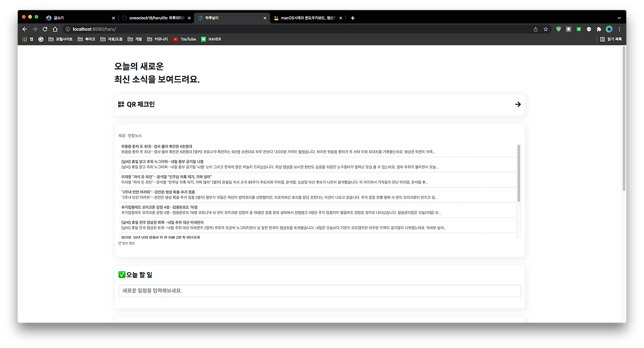Open the Chrome extensions puzzle icon

point(599,29)
